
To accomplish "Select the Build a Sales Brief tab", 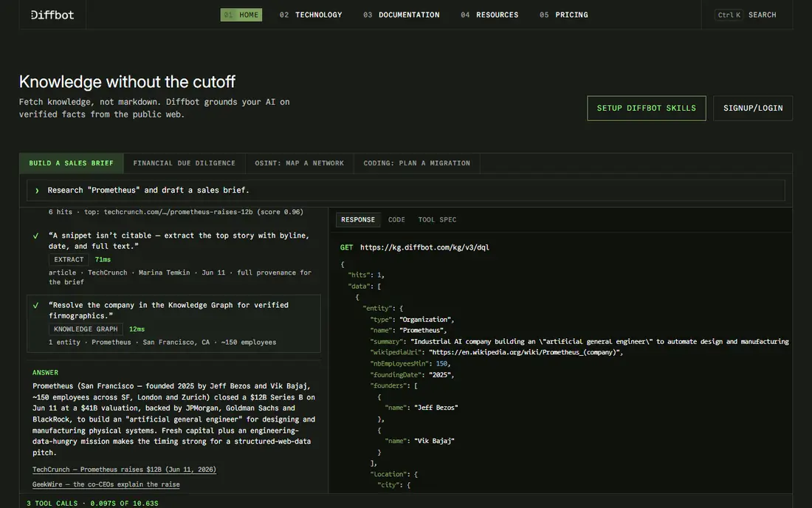I will click(72, 163).
